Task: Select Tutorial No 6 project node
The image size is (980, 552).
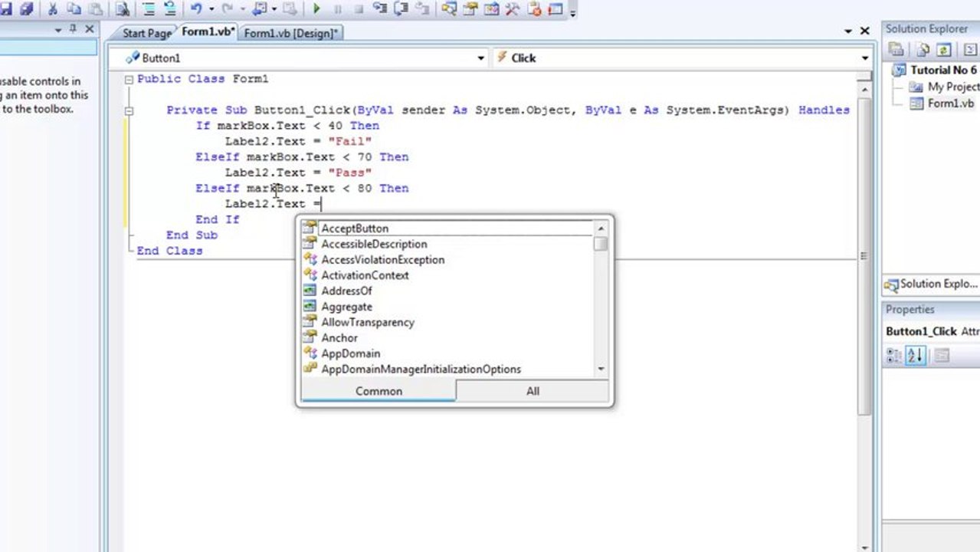Action: (936, 70)
